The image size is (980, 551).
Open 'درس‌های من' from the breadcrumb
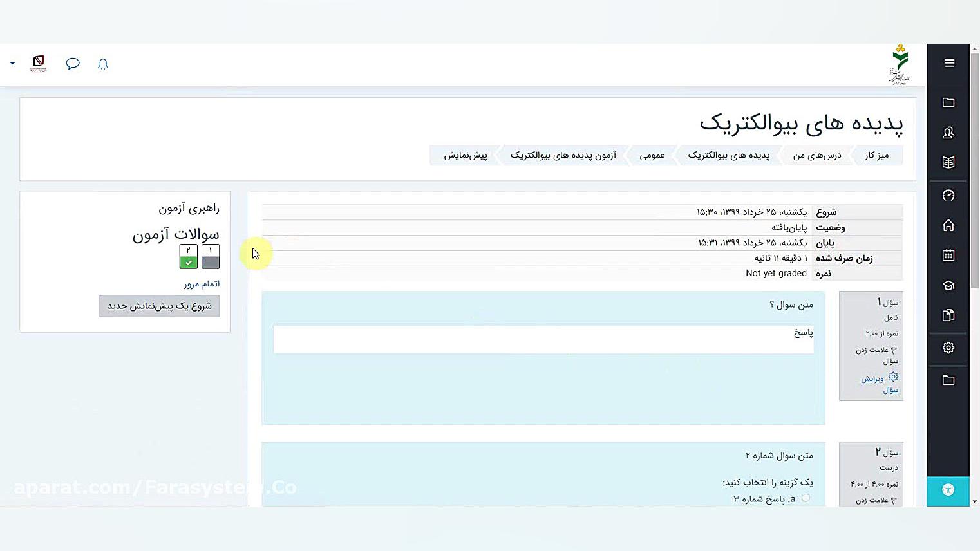(816, 155)
